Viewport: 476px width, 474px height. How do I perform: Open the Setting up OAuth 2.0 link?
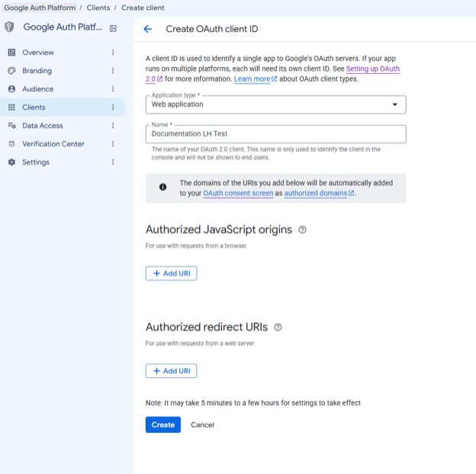[x=373, y=69]
